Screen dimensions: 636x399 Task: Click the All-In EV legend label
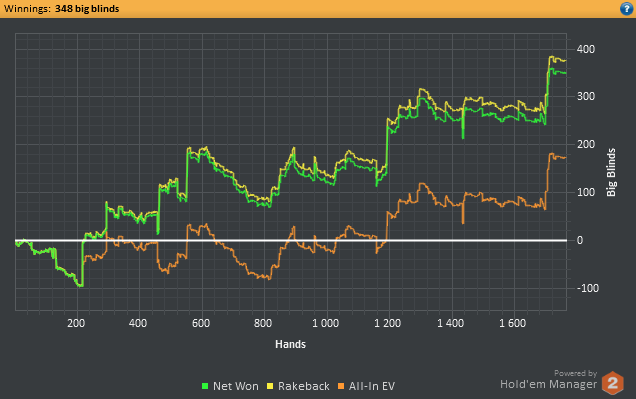tap(372, 386)
